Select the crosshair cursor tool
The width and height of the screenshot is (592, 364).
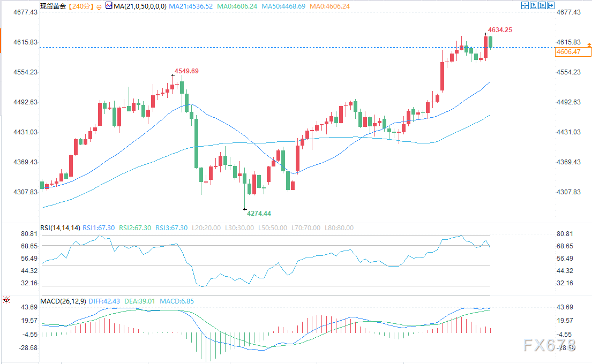[x=524, y=5]
